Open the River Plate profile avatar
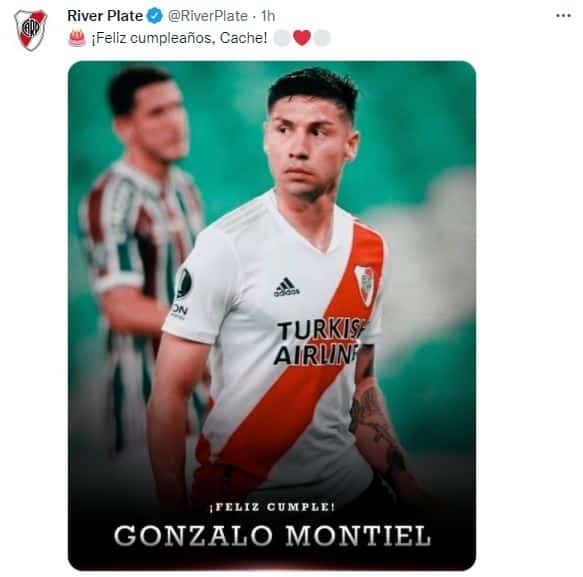583x577 pixels. 30,30
